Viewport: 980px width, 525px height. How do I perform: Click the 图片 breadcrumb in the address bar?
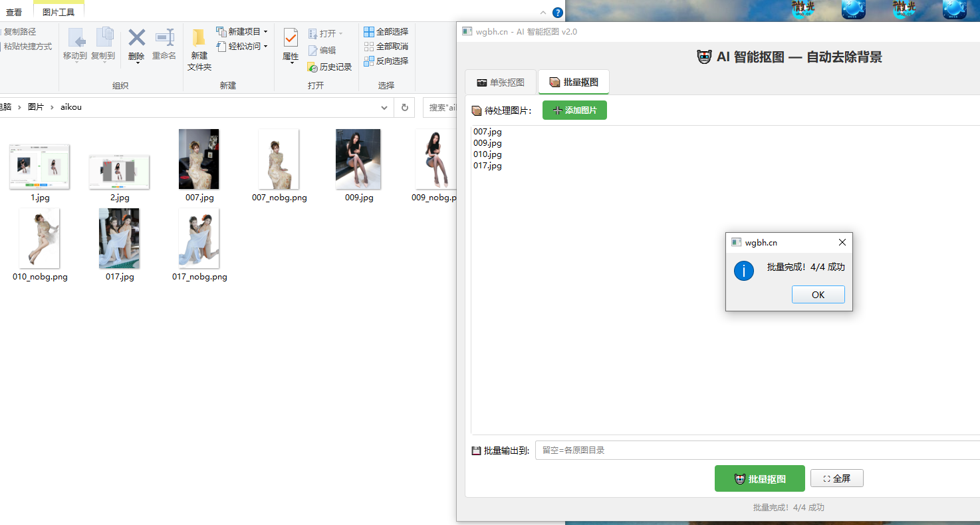coord(36,107)
